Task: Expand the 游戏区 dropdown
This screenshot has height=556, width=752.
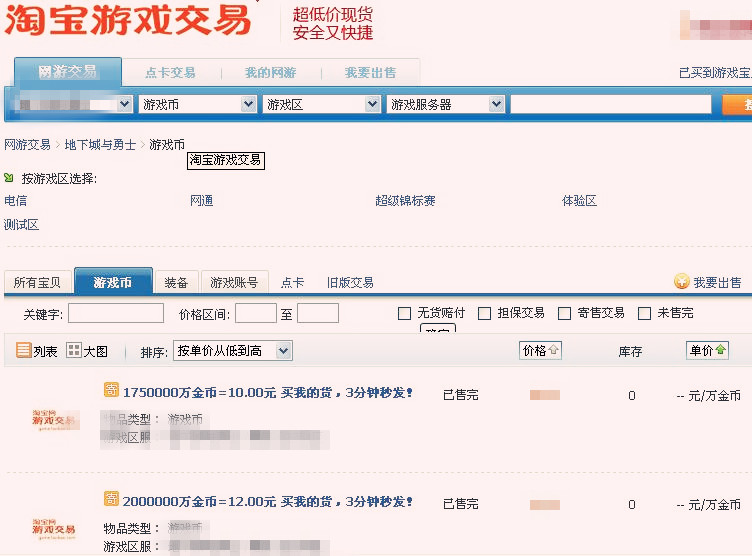Action: click(322, 104)
